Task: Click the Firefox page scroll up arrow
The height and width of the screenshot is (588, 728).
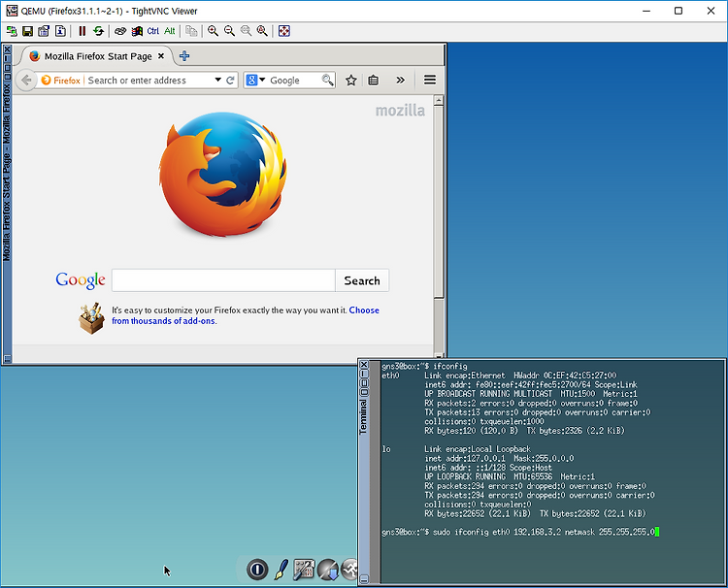Action: (x=438, y=100)
